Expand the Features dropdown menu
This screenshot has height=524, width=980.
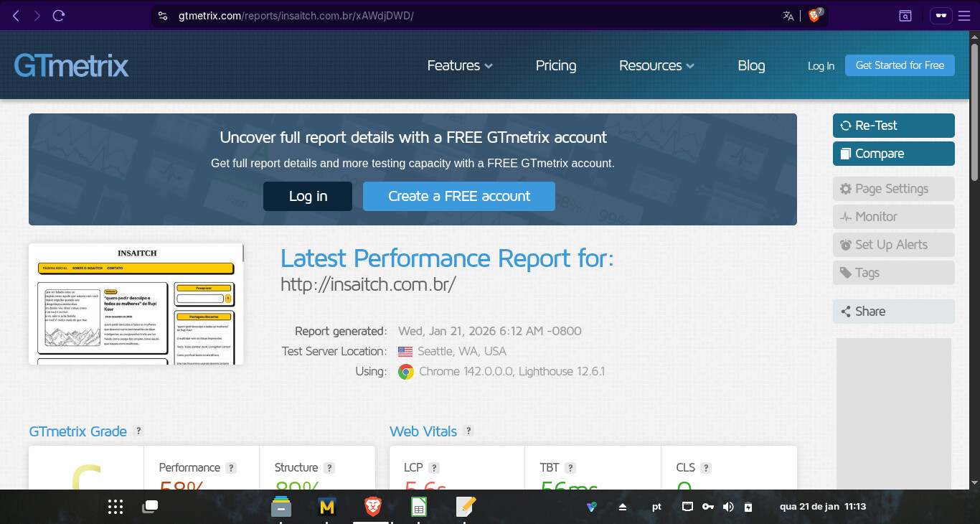[460, 65]
